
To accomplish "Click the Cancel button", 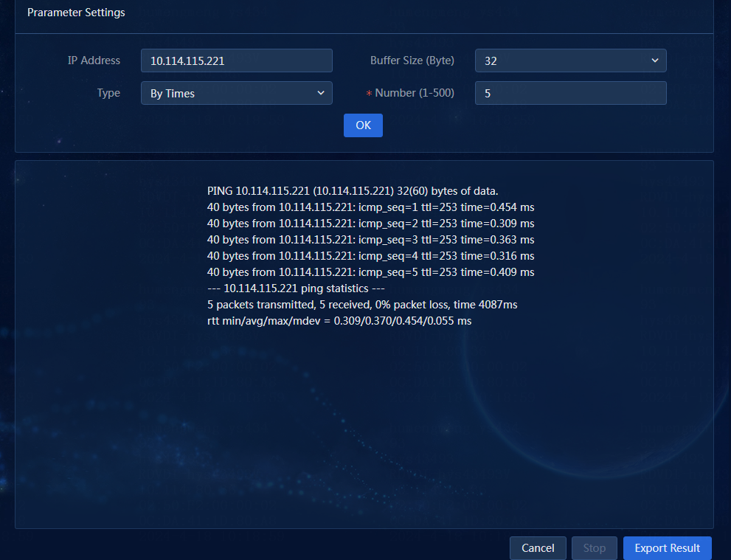I will coord(538,548).
